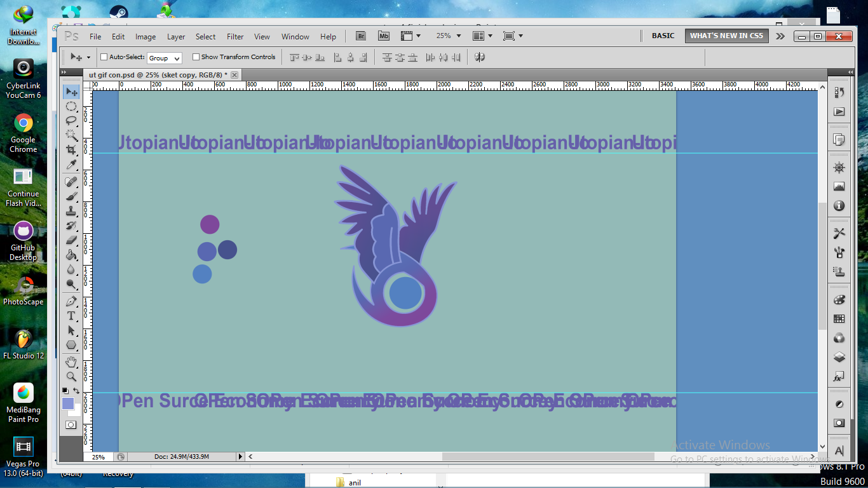Click the zoom percentage field in status bar
The width and height of the screenshot is (868, 488).
click(98, 457)
